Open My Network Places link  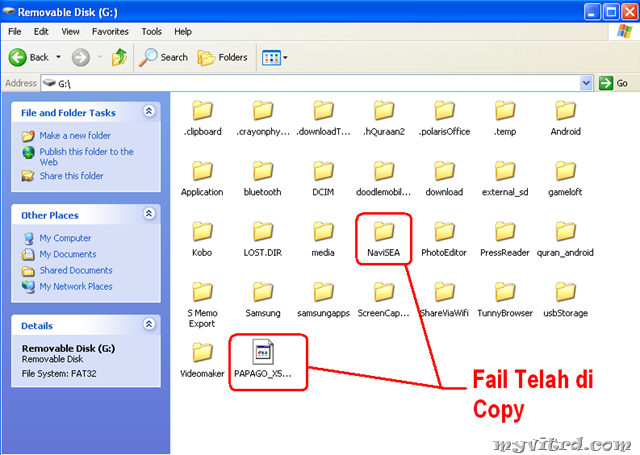pyautogui.click(x=76, y=287)
